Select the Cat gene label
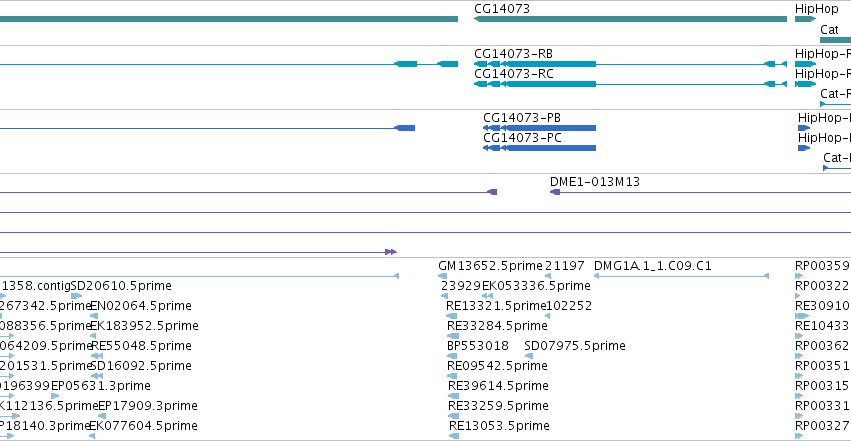Image resolution: width=851 pixels, height=441 pixels. click(x=829, y=30)
